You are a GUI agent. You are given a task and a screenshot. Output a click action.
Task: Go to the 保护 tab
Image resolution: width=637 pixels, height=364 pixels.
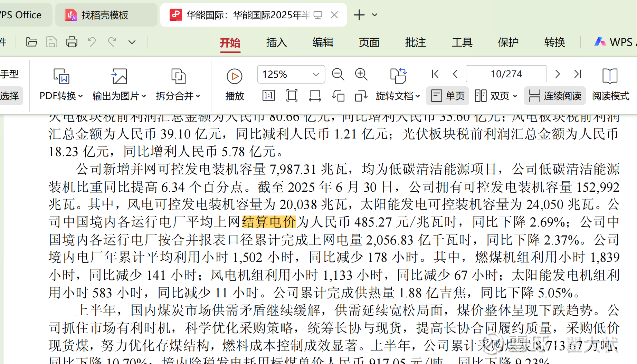click(508, 42)
